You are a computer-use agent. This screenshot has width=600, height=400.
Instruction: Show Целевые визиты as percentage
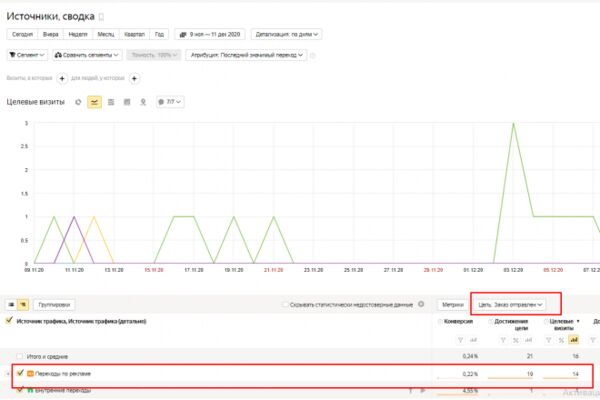pyautogui.click(x=561, y=340)
